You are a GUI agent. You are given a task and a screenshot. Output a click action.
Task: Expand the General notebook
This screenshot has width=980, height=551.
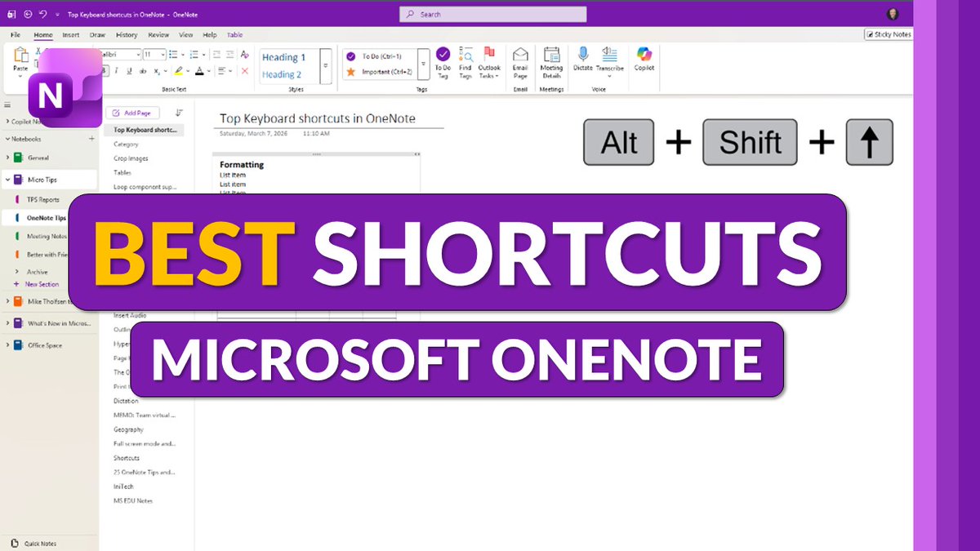(7, 158)
